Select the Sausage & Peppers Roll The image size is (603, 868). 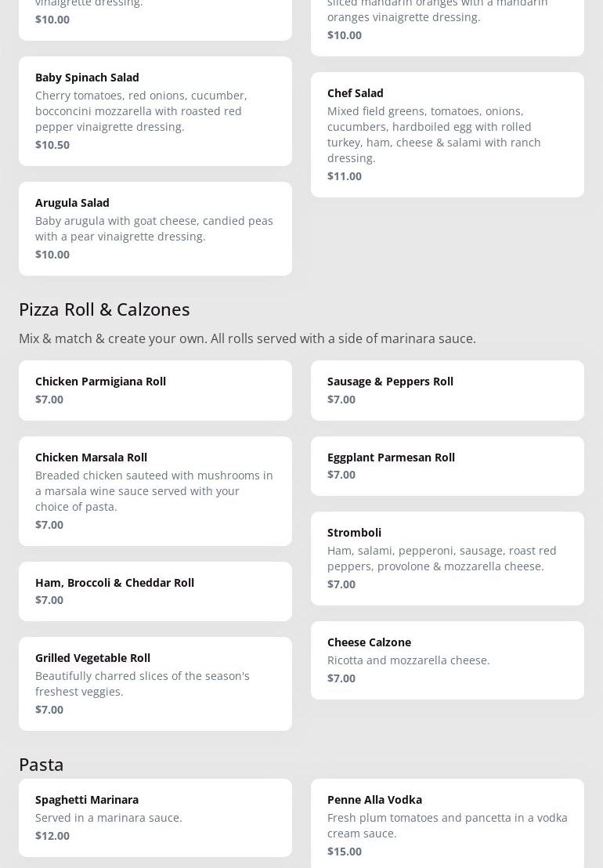pyautogui.click(x=447, y=390)
